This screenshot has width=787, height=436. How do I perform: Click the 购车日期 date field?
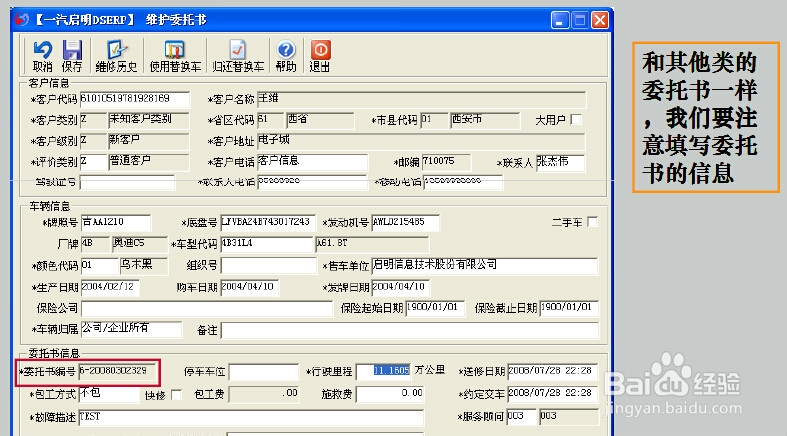[249, 287]
